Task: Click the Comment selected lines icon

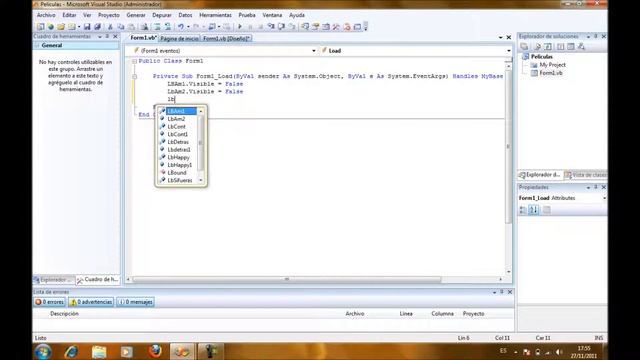Action: click(157, 27)
